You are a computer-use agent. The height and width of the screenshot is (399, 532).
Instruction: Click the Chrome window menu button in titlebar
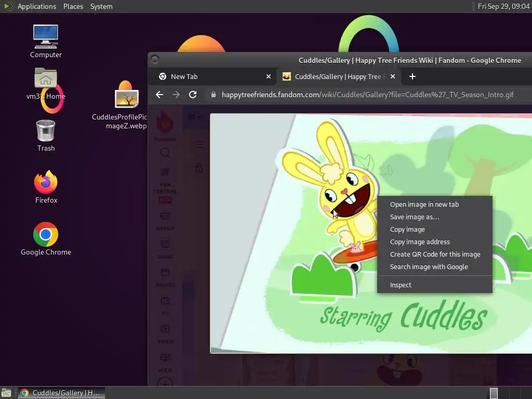[x=155, y=60]
